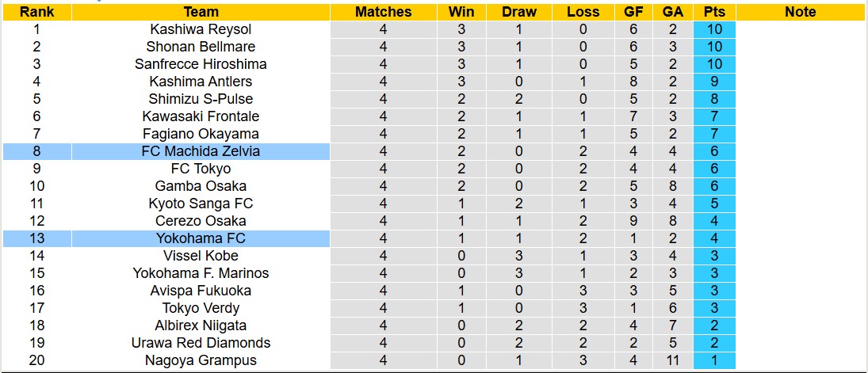Click the Nagoya Grampus team name

pos(201,360)
